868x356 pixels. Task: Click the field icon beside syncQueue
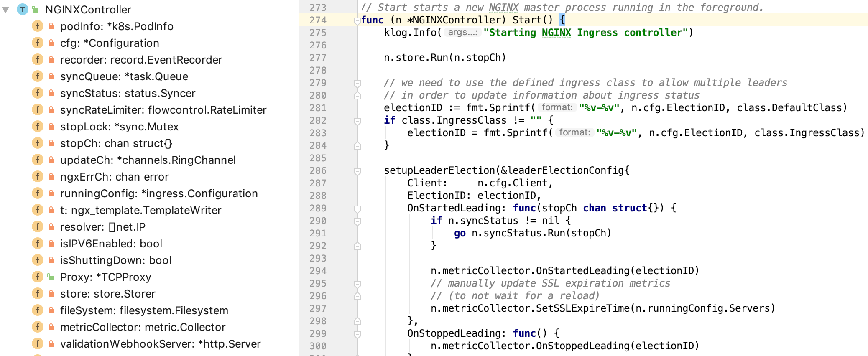38,76
